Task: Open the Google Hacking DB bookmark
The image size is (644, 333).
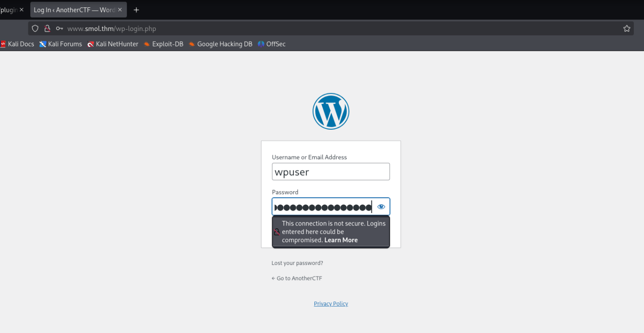Action: pos(220,44)
